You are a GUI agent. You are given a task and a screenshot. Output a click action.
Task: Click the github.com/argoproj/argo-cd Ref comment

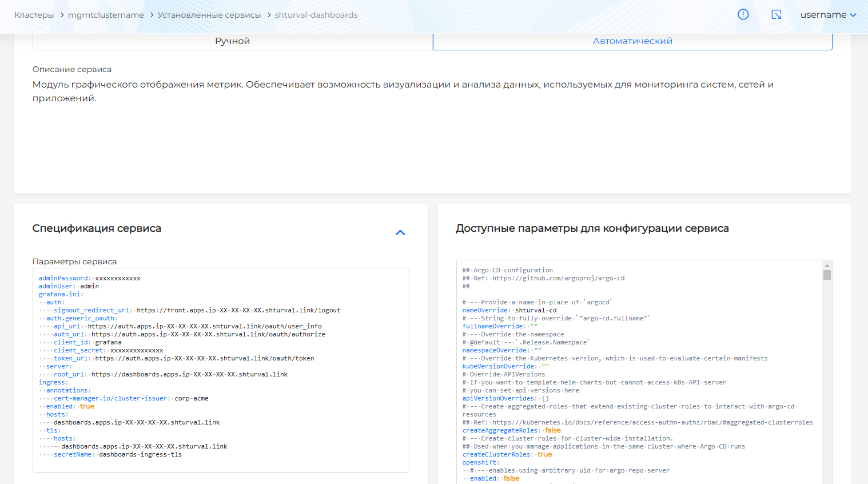tap(544, 278)
